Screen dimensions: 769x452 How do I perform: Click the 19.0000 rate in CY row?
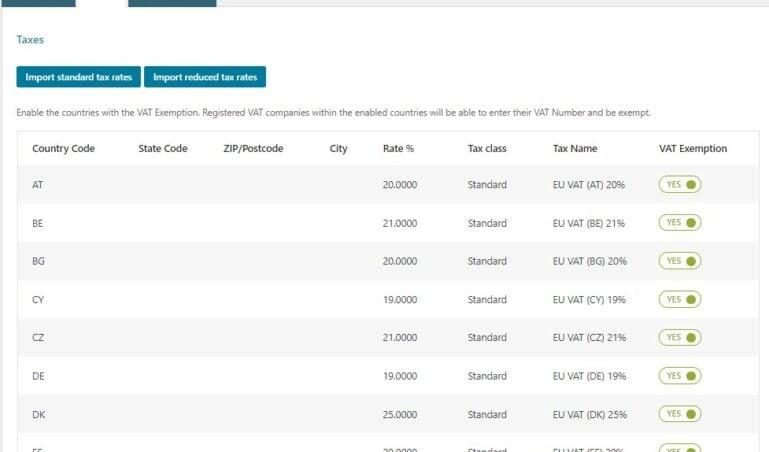click(400, 300)
